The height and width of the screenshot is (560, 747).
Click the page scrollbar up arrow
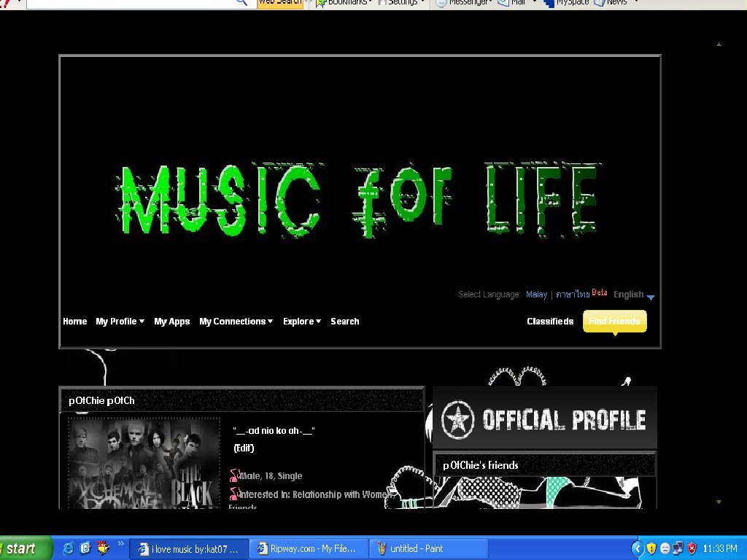[719, 44]
